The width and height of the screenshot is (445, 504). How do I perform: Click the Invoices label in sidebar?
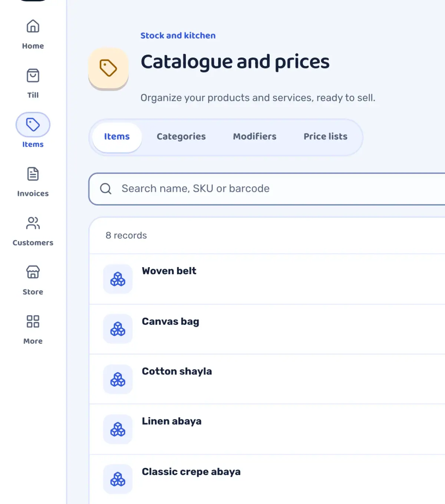tap(33, 194)
